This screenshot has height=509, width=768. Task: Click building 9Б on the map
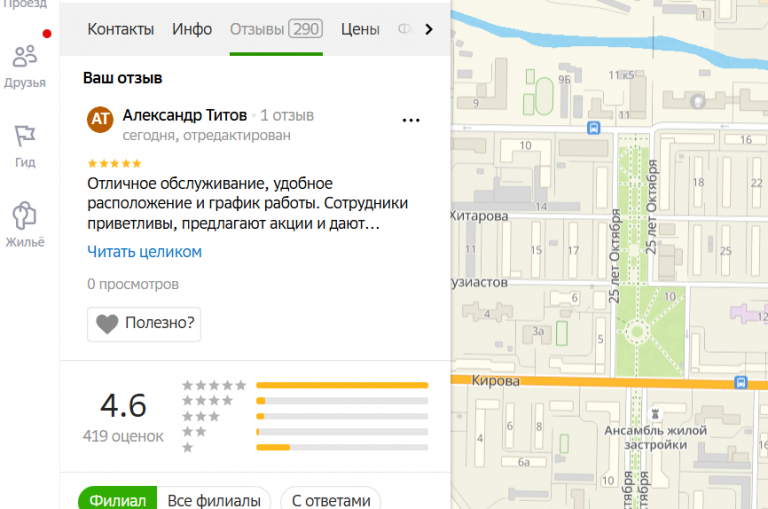click(x=564, y=79)
